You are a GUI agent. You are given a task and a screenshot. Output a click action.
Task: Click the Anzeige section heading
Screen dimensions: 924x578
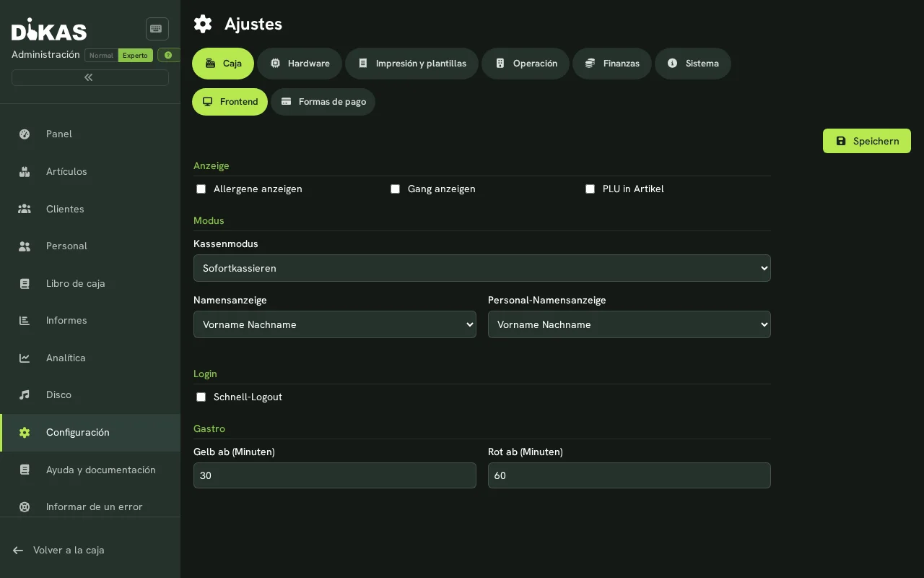point(212,165)
